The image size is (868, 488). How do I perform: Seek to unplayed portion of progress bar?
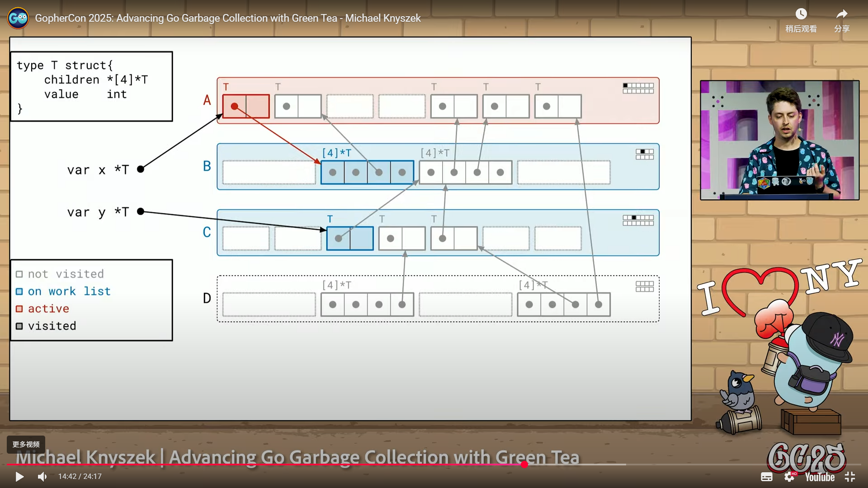701,464
